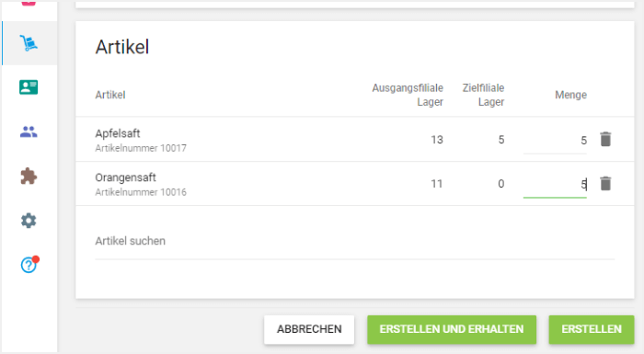The image size is (644, 354).
Task: Click the pink icon at sidebar top
Action: 29,3
